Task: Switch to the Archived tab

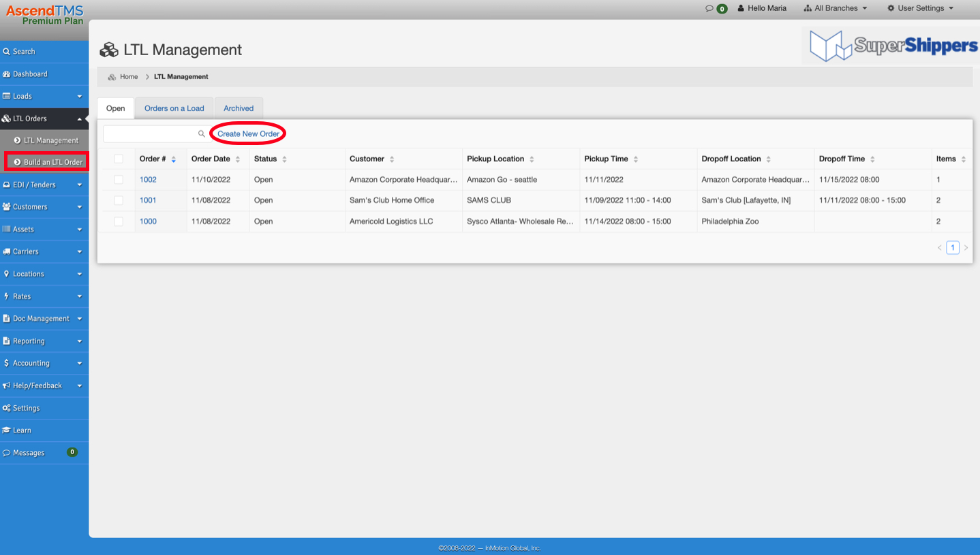Action: point(239,108)
